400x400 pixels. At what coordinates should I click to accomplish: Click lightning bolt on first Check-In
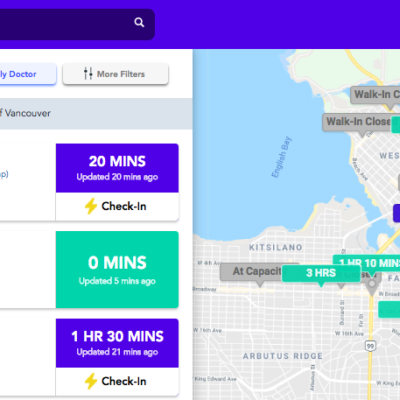(x=91, y=206)
